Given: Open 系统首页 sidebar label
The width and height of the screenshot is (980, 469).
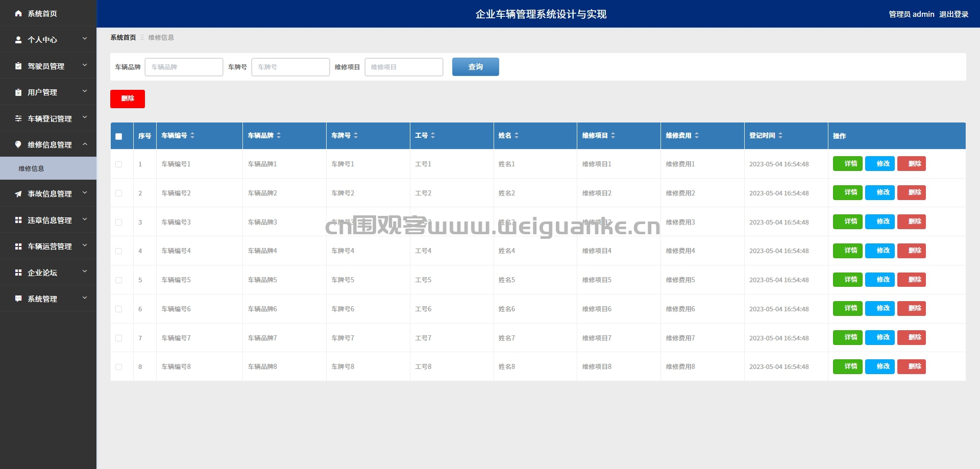Looking at the screenshot, I should (42, 14).
